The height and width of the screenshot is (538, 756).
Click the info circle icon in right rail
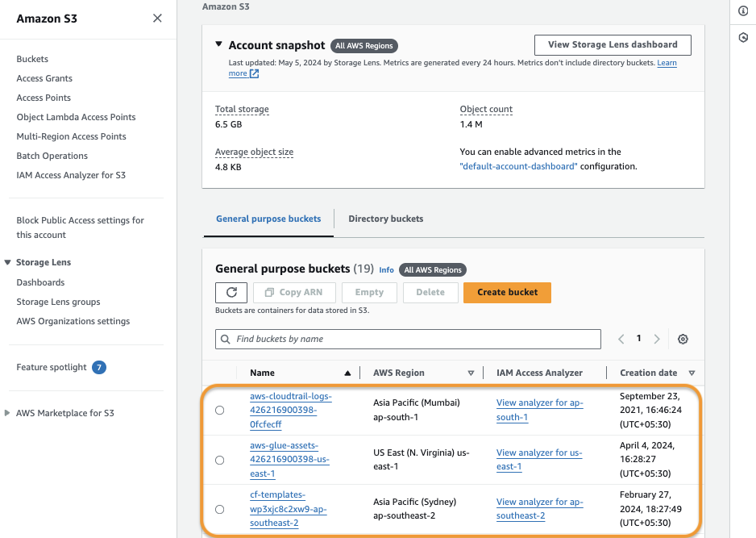[743, 11]
